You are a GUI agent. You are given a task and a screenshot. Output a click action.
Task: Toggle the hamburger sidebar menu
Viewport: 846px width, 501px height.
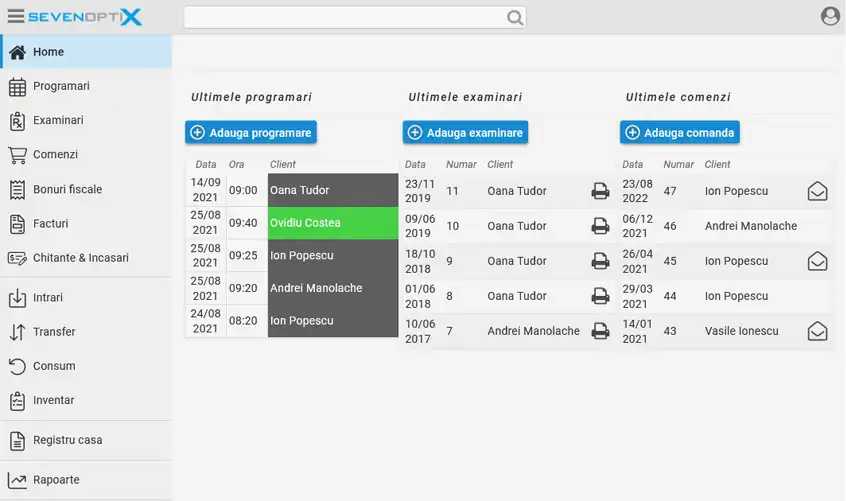pos(15,16)
